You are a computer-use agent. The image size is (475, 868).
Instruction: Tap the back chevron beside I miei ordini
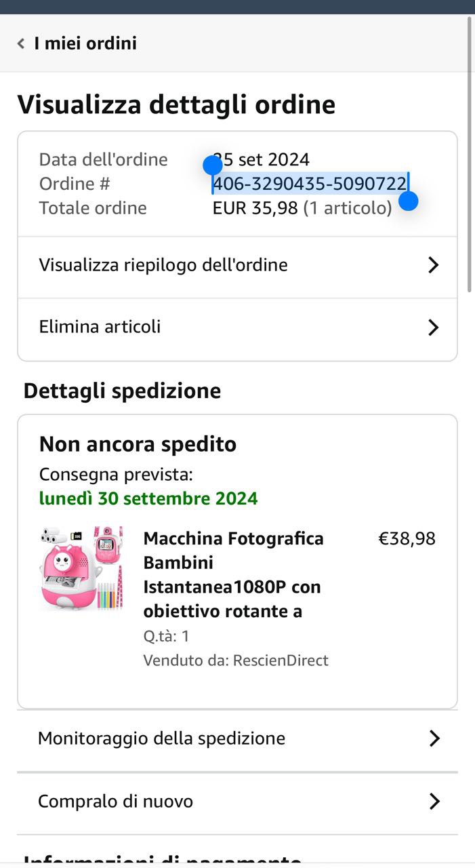click(21, 43)
